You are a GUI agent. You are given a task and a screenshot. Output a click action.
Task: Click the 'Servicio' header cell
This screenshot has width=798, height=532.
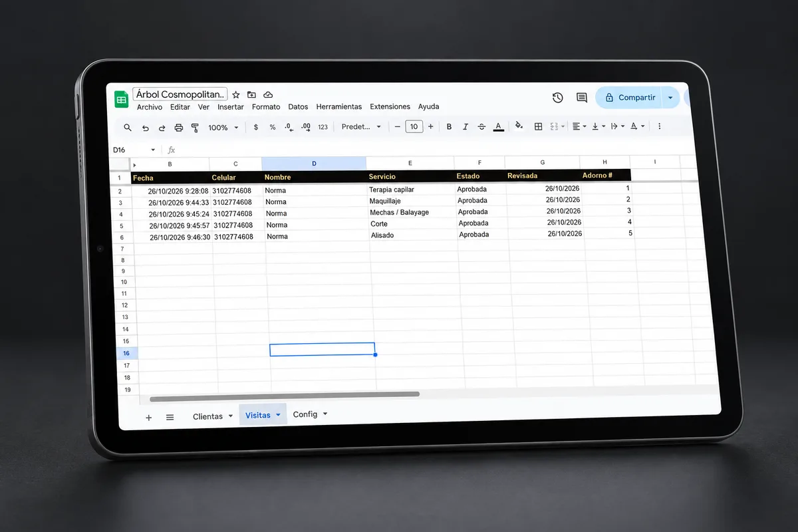pos(410,177)
